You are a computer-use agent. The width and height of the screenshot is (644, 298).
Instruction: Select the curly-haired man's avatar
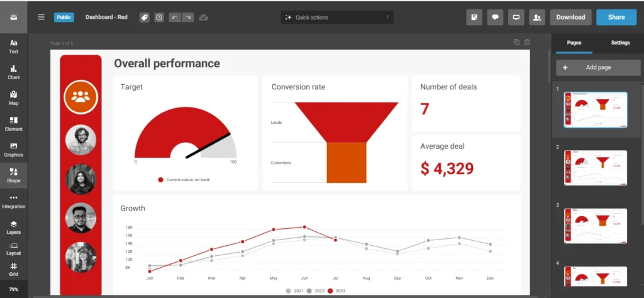pyautogui.click(x=80, y=140)
